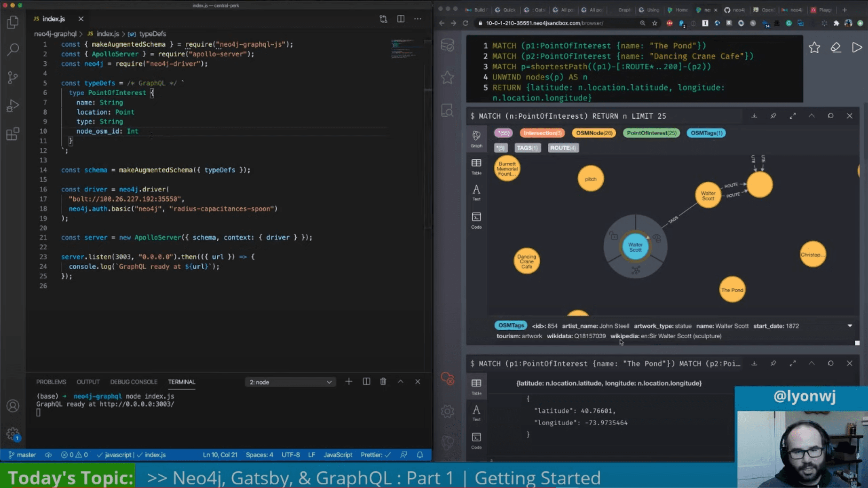
Task: Switch to the PROBLEMS panel tab
Action: [51, 382]
